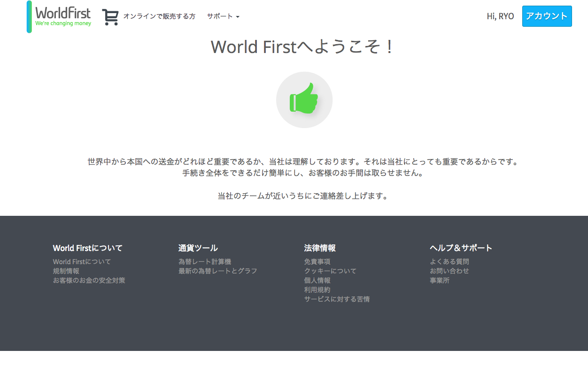Click the shopping cart icon
588x388 pixels.
point(110,17)
